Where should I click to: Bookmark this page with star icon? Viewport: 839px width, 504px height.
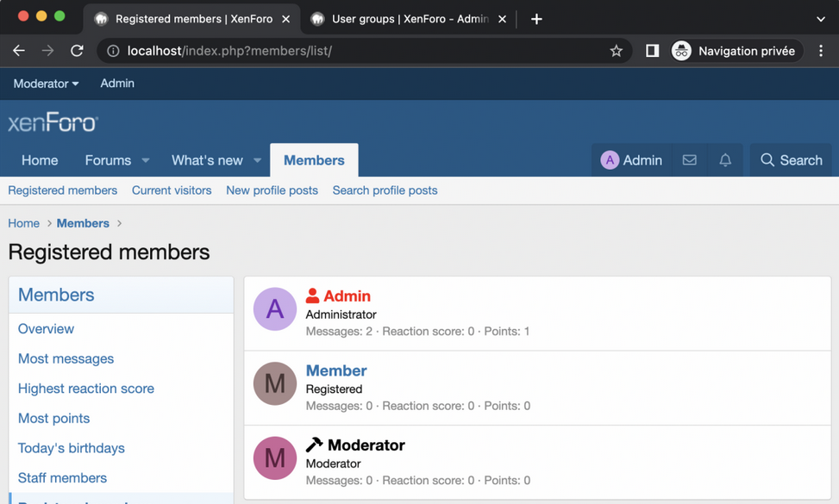pyautogui.click(x=616, y=51)
